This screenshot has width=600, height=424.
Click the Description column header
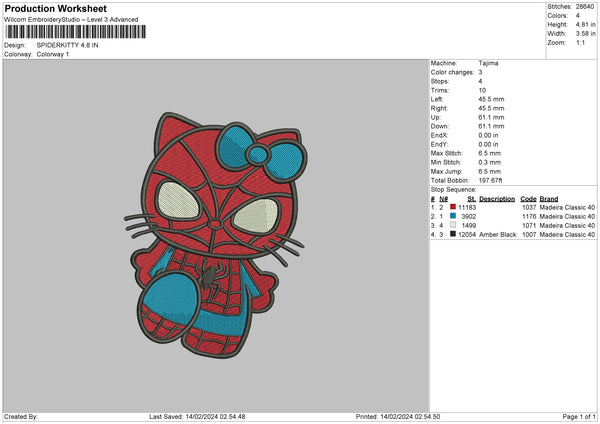tap(497, 199)
